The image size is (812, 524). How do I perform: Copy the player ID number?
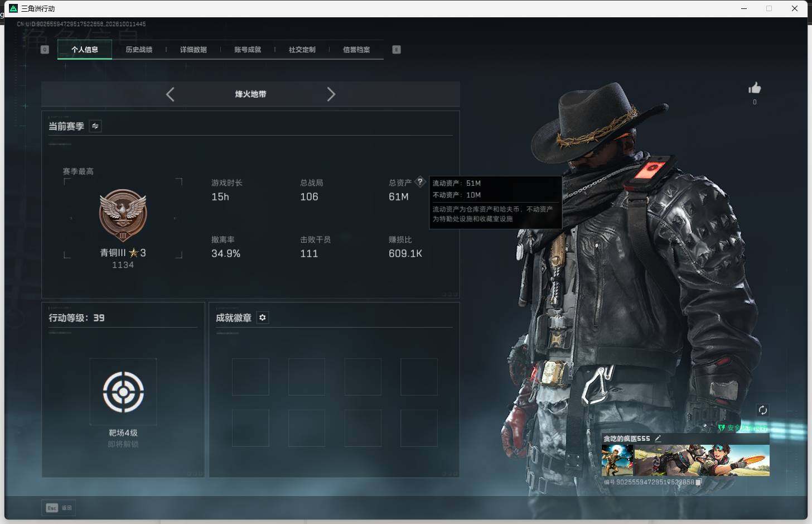click(698, 482)
